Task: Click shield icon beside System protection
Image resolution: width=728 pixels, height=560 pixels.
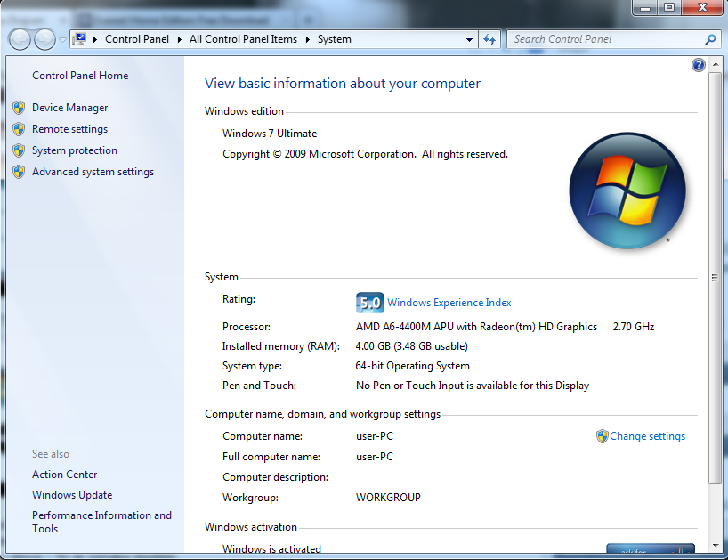Action: [19, 150]
